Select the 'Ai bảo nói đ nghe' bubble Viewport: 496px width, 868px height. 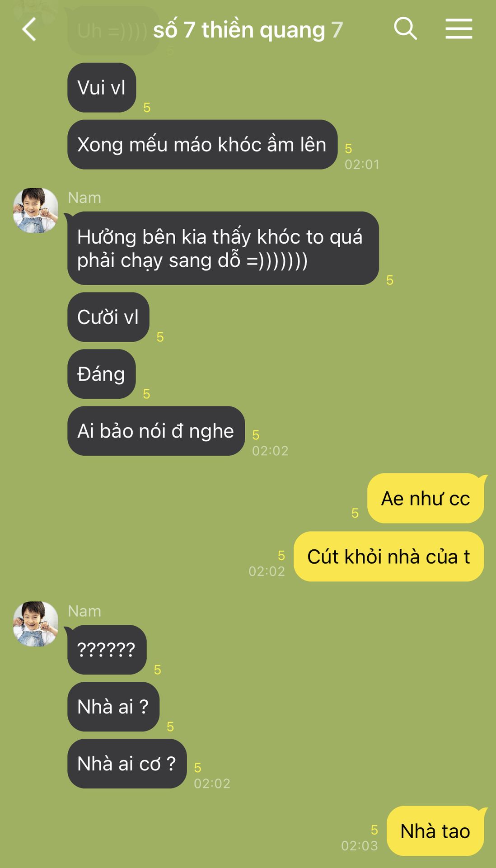tap(156, 431)
